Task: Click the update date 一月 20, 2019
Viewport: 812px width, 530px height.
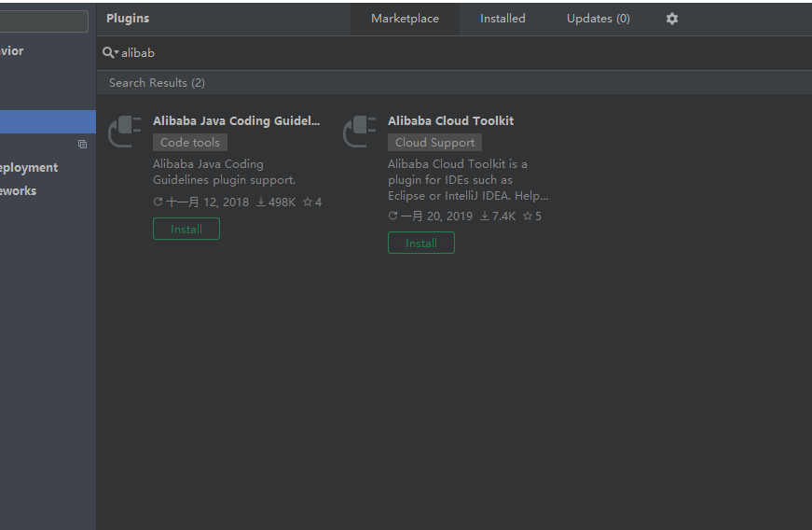Action: coord(431,216)
